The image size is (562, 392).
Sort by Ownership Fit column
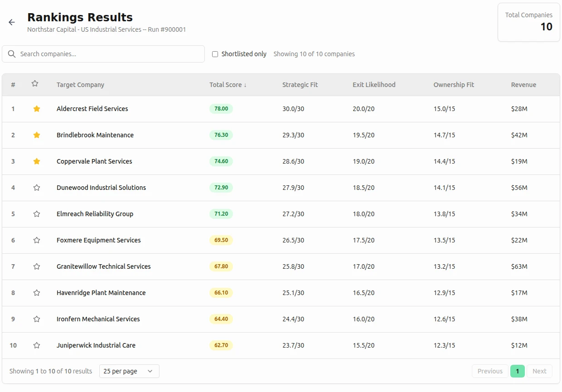click(454, 85)
